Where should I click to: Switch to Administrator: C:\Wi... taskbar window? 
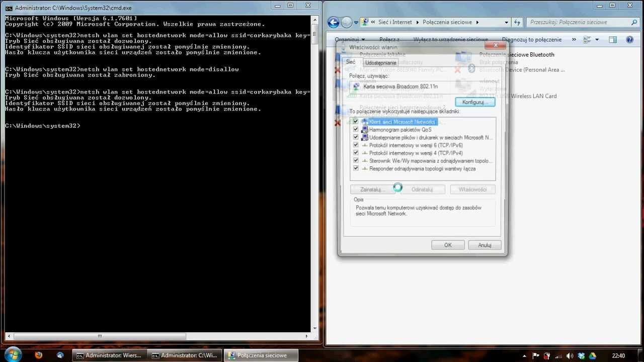pos(185,355)
